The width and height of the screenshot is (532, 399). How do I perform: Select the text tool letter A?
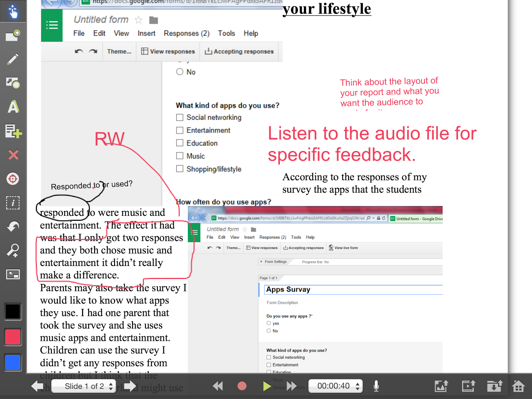point(13,107)
